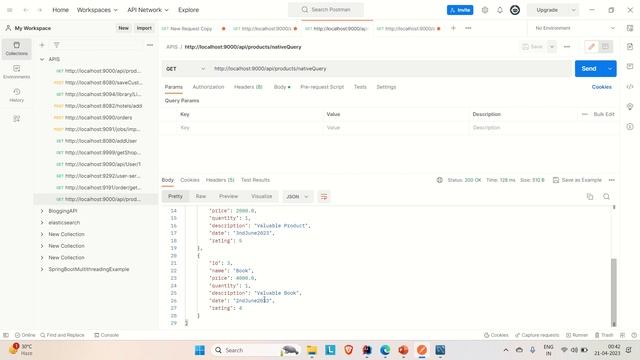Open the tab overflow three-dot menu
Viewport: 640px width, 360px height.
pyautogui.click(x=468, y=28)
